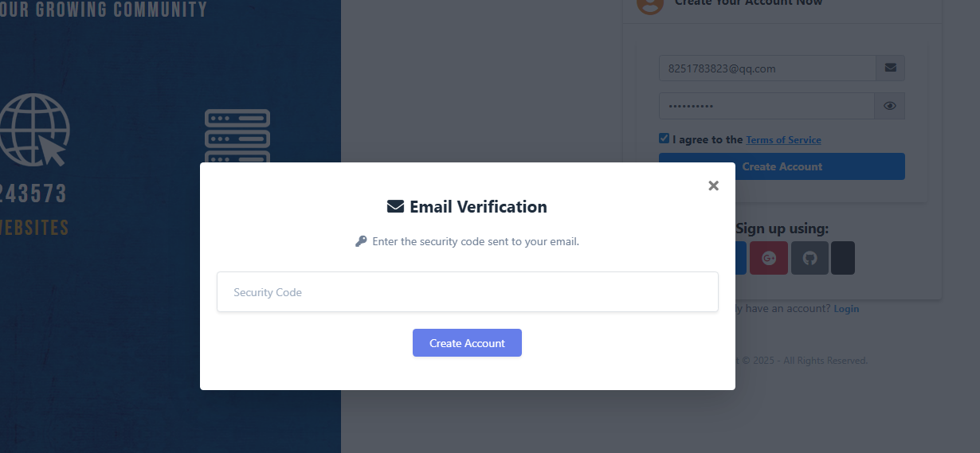980x453 pixels.
Task: Click the email address field
Action: (766, 68)
